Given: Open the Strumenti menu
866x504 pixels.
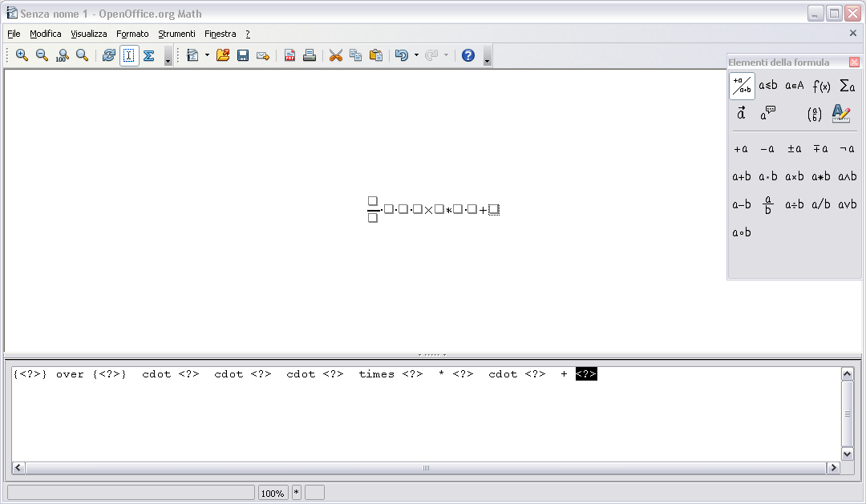Looking at the screenshot, I should pyautogui.click(x=176, y=34).
